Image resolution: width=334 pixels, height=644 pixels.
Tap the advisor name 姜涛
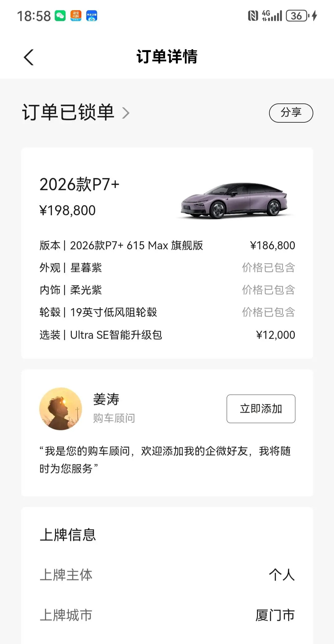(x=106, y=399)
